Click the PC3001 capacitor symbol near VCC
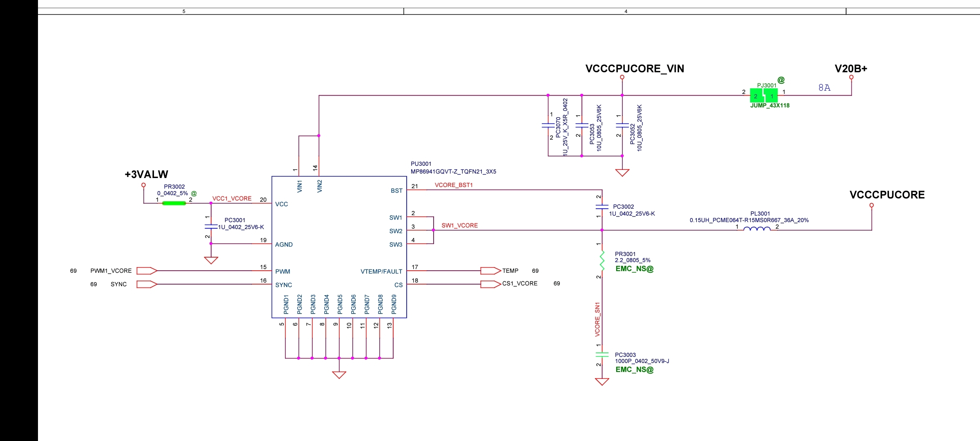Screen dimensions: 980x441 pyautogui.click(x=211, y=226)
